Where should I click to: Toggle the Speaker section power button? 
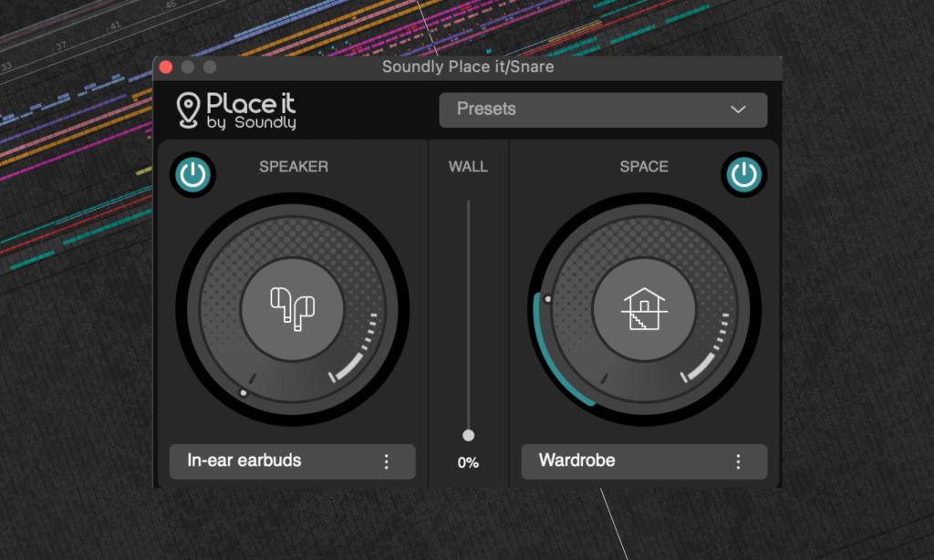click(192, 173)
